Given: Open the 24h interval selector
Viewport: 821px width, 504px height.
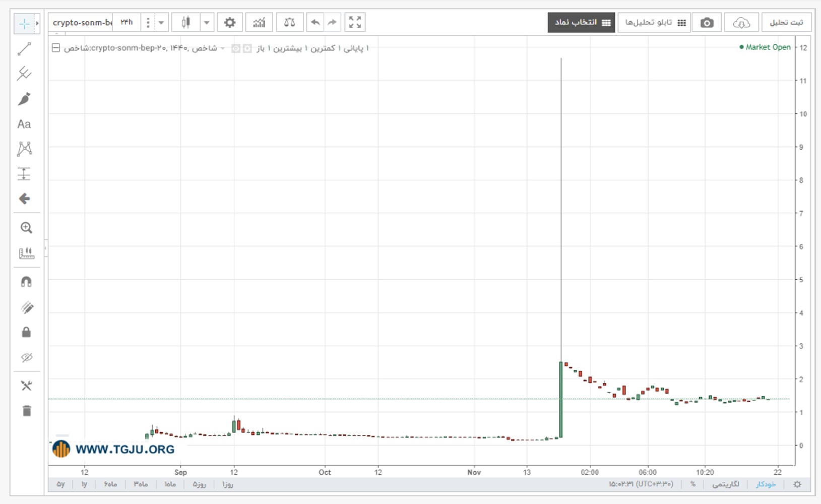Looking at the screenshot, I should coord(127,23).
